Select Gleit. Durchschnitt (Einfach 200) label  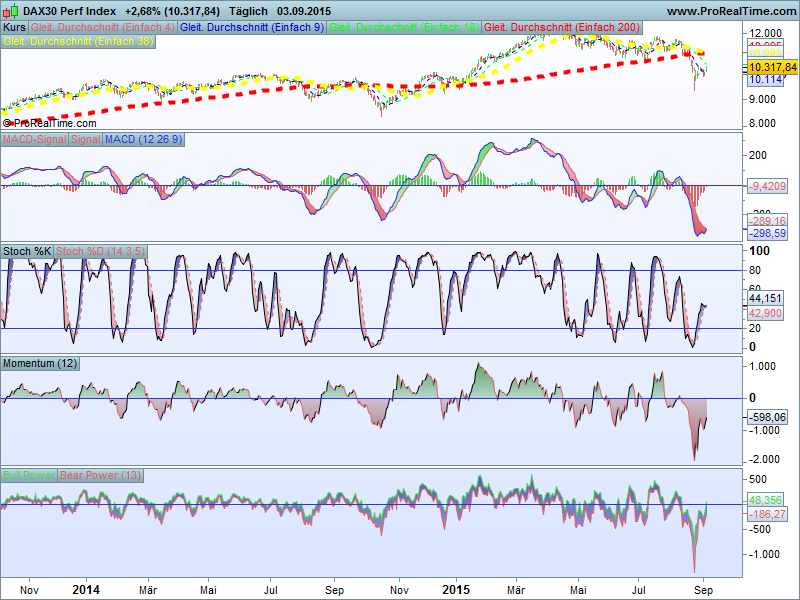pos(562,28)
